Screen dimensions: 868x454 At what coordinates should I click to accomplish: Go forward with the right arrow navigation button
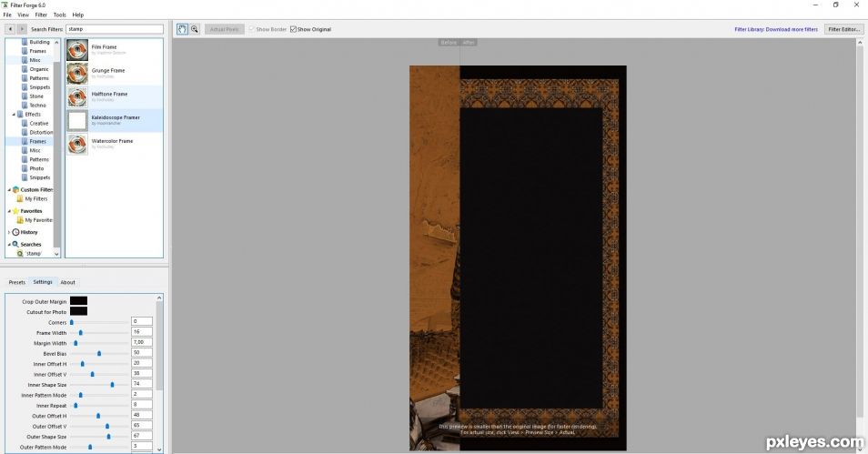click(x=22, y=29)
